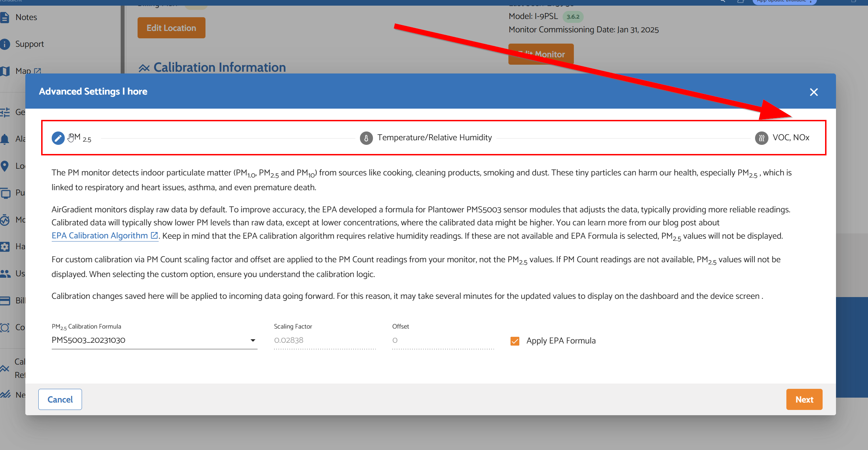Viewport: 868px width, 450px height.
Task: Click the thermometer Temperature step icon
Action: (x=366, y=138)
